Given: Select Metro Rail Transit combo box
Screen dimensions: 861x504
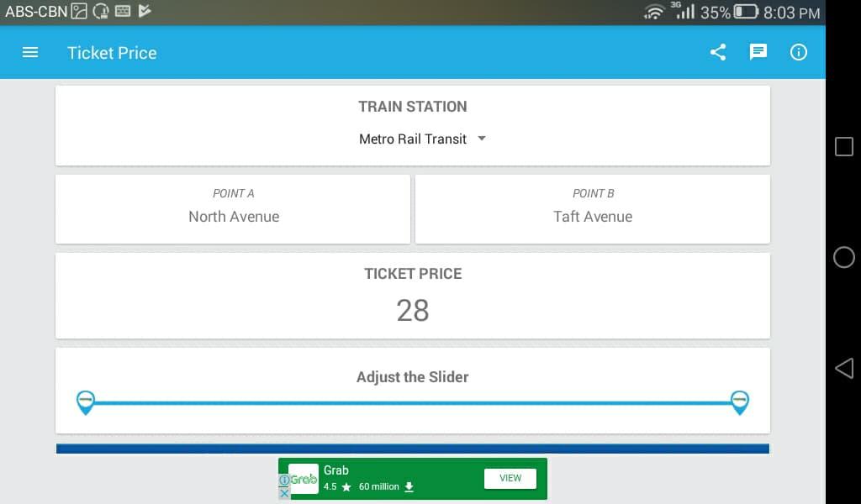Looking at the screenshot, I should [x=413, y=139].
